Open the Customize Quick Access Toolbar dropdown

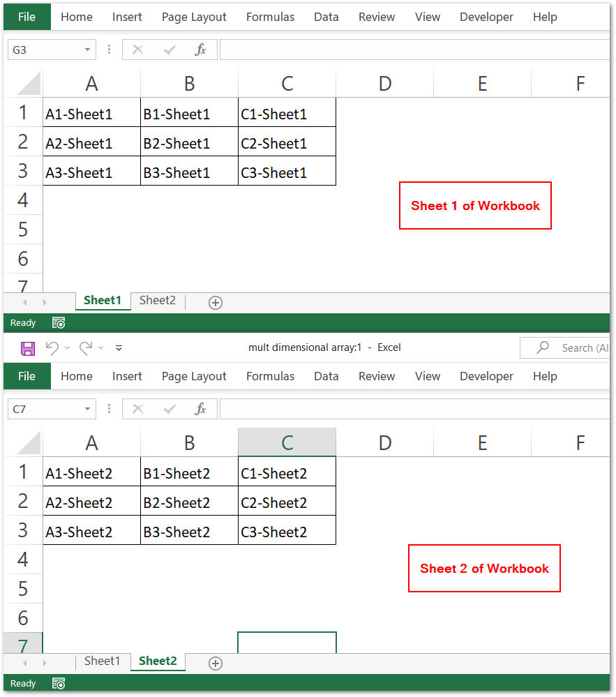pyautogui.click(x=119, y=347)
